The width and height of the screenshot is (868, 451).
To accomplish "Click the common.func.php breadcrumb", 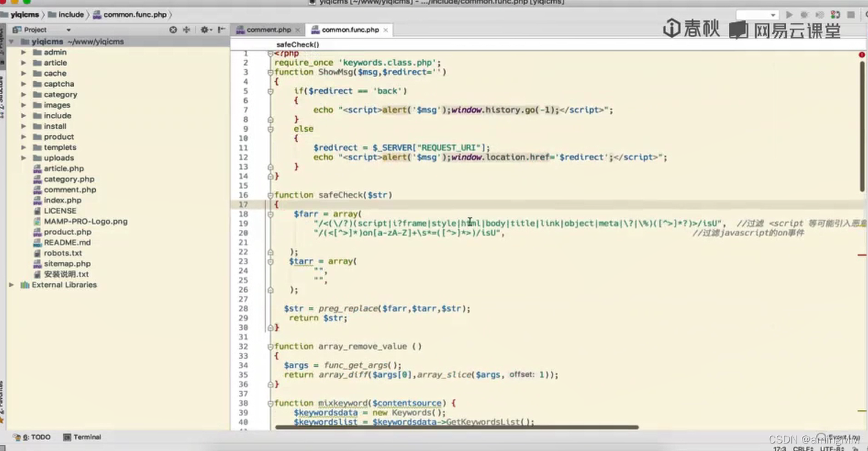I will click(129, 15).
